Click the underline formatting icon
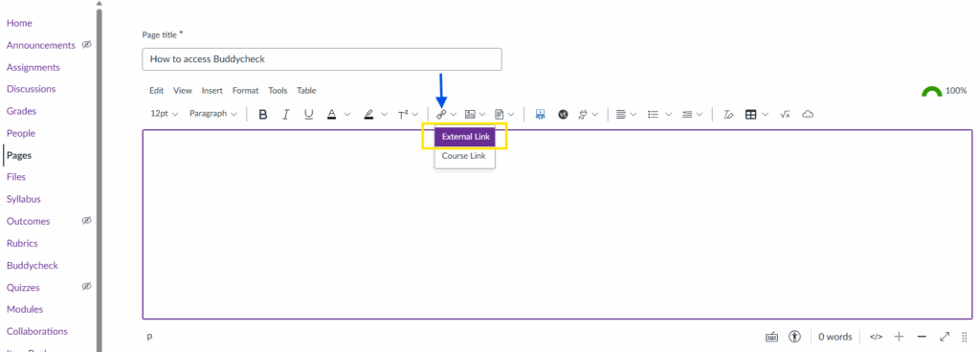 tap(308, 114)
